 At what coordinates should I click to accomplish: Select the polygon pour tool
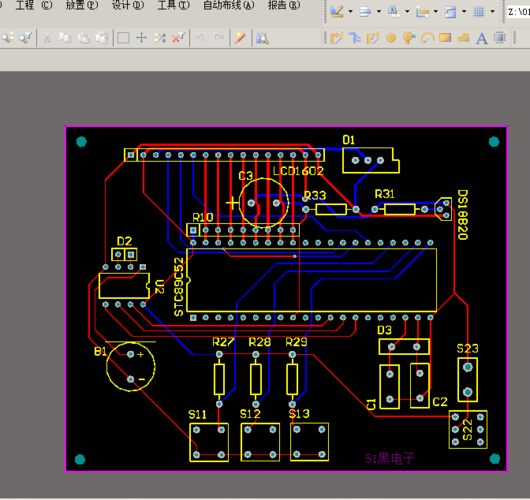(463, 38)
